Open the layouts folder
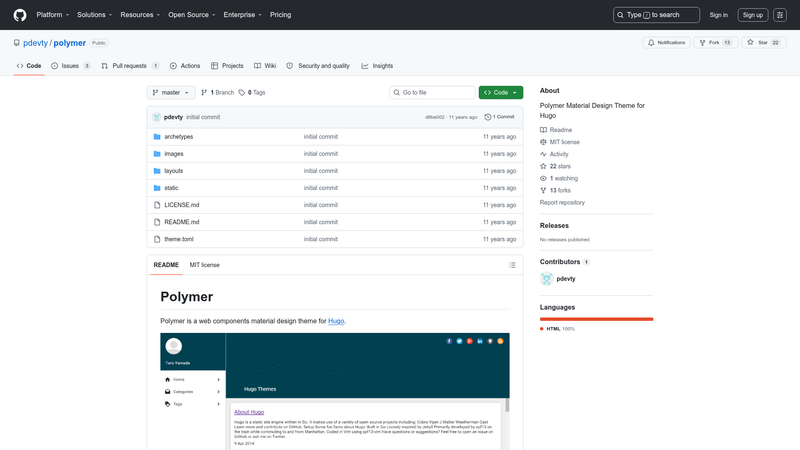 pyautogui.click(x=173, y=171)
